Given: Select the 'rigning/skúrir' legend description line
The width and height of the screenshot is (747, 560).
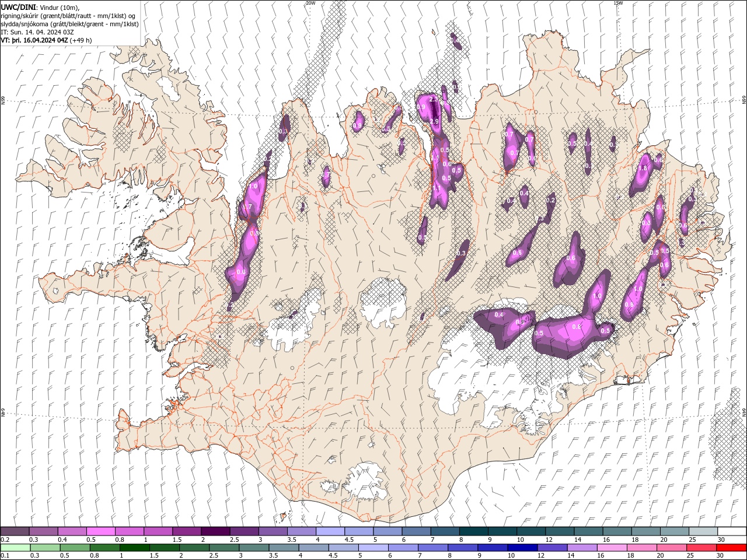Looking at the screenshot, I should click(x=68, y=16).
